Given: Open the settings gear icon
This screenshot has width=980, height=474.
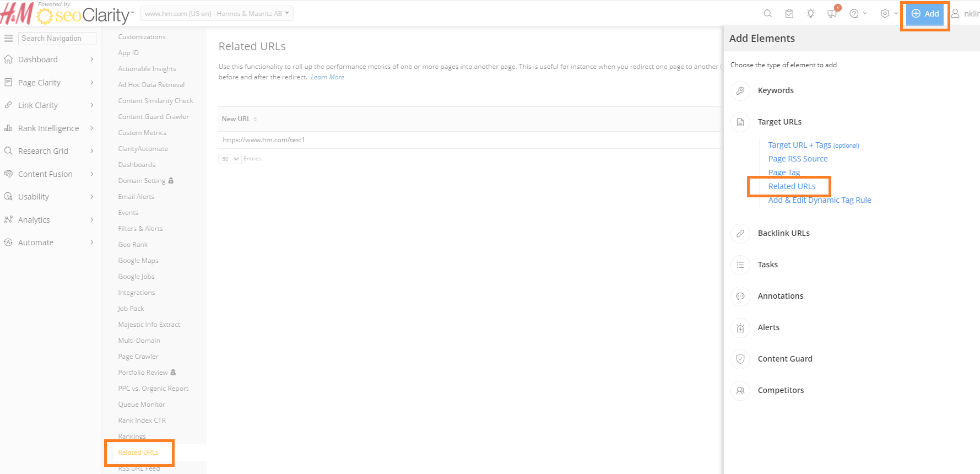Looking at the screenshot, I should 885,14.
